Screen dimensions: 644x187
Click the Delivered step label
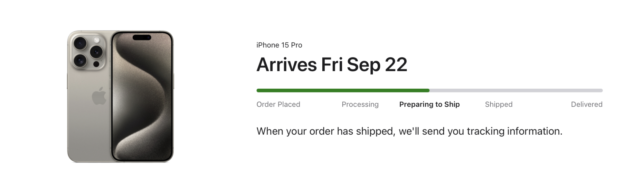(586, 104)
